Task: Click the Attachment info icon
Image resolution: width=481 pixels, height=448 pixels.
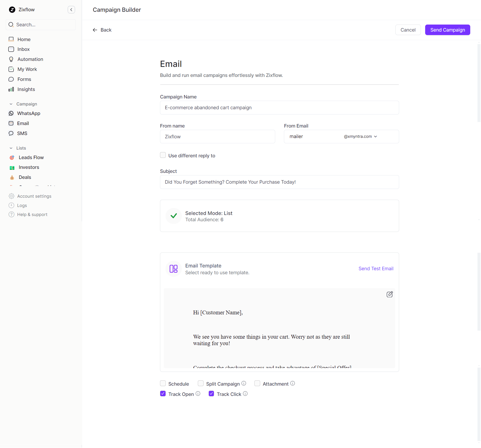Action: coord(293,383)
